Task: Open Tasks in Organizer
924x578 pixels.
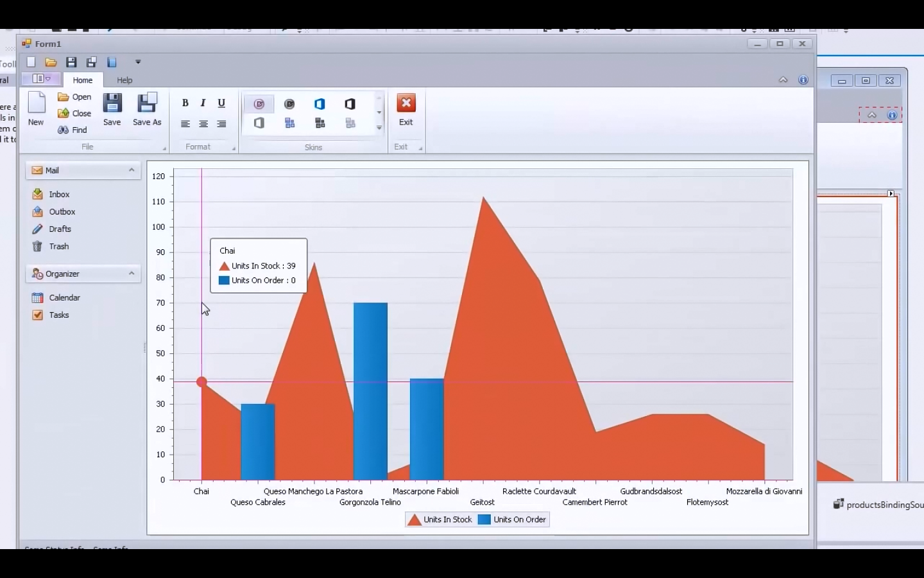Action: pyautogui.click(x=50, y=315)
